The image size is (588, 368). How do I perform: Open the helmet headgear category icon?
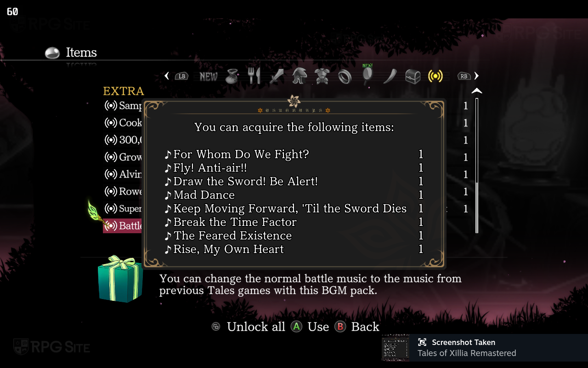pyautogui.click(x=299, y=76)
